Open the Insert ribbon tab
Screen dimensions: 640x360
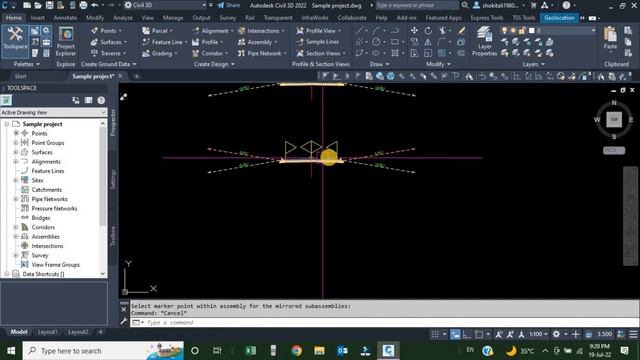(x=38, y=18)
